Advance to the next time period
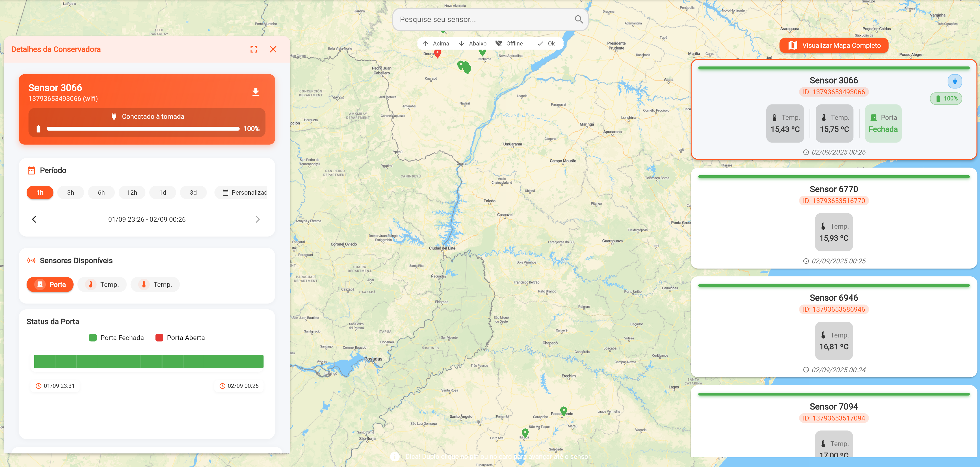 point(258,219)
